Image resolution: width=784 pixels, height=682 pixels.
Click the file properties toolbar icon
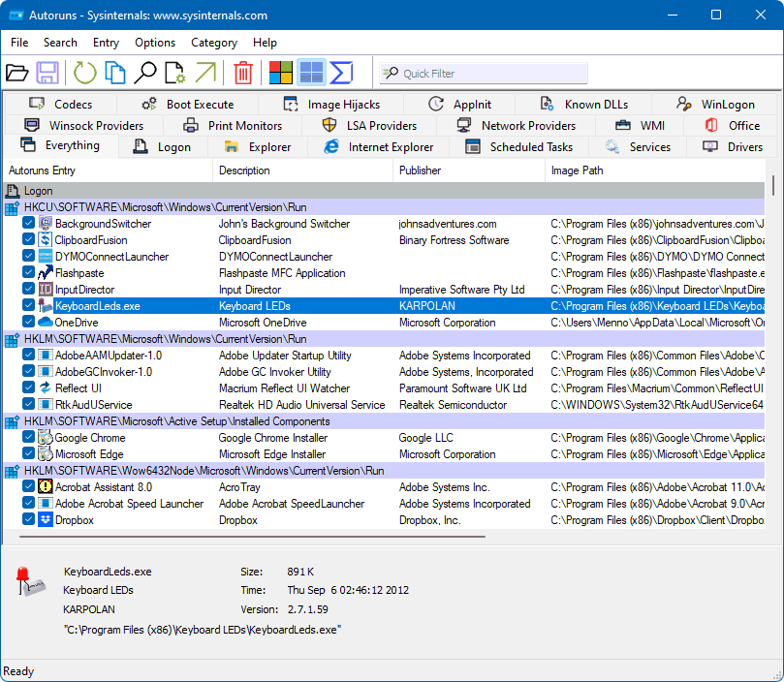175,73
